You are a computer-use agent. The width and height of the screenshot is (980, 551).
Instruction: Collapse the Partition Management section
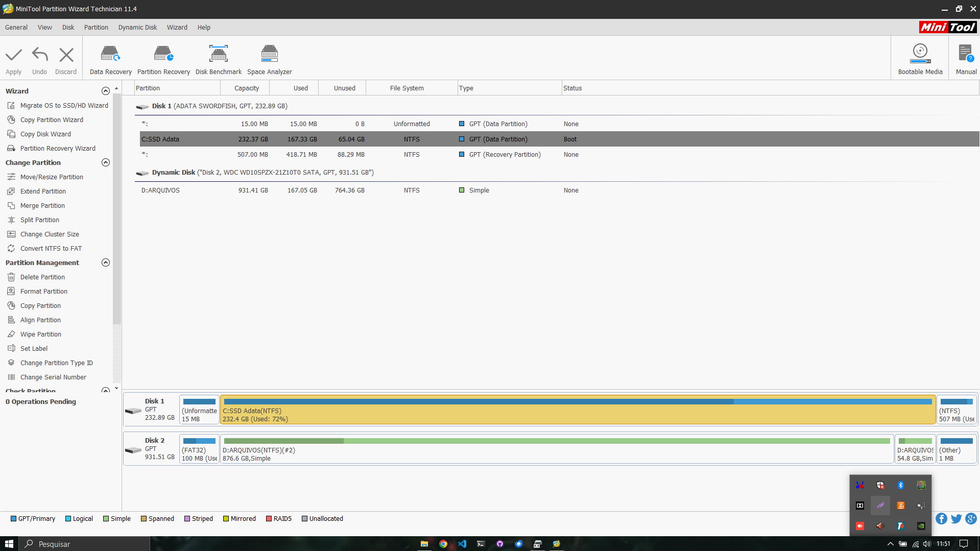106,262
